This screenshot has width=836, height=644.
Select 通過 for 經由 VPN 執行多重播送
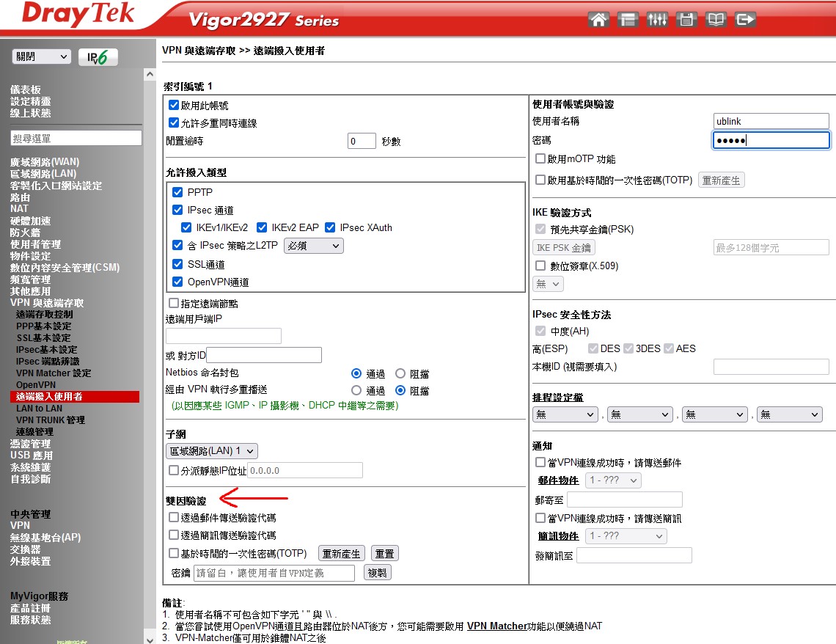pyautogui.click(x=356, y=391)
